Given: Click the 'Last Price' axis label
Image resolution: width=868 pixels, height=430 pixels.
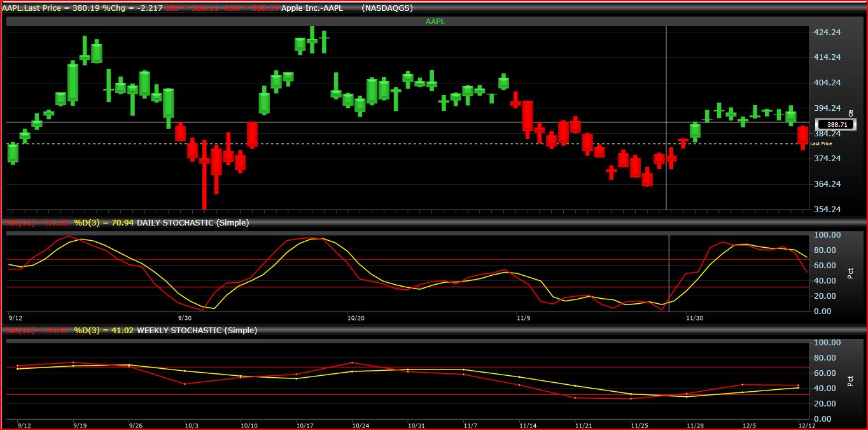Looking at the screenshot, I should tap(821, 144).
